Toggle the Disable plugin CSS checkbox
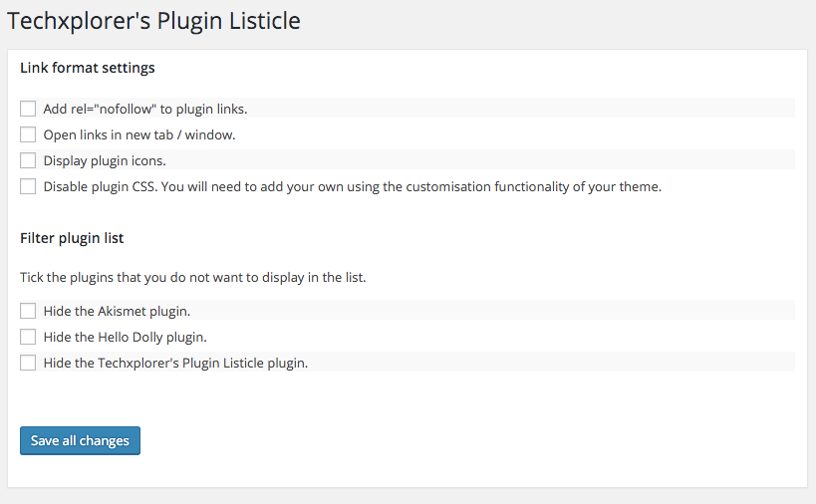 point(28,186)
